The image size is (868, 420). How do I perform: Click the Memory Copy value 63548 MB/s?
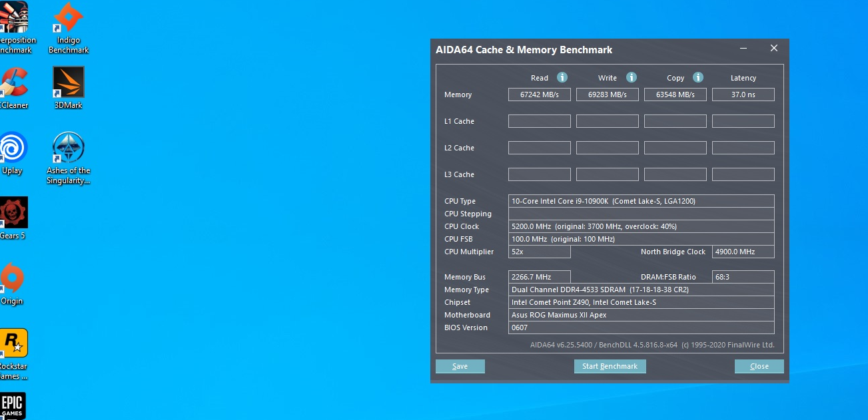675,95
